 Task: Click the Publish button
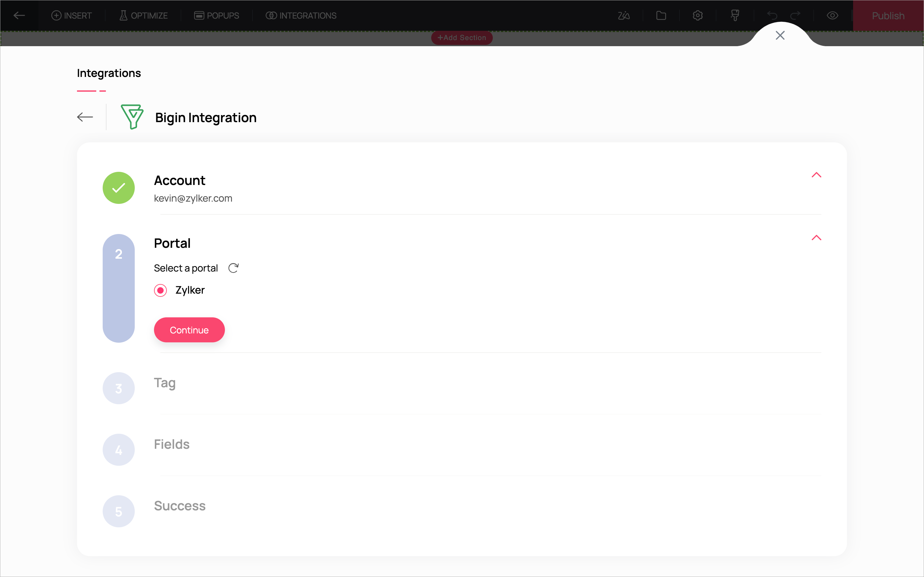point(888,16)
